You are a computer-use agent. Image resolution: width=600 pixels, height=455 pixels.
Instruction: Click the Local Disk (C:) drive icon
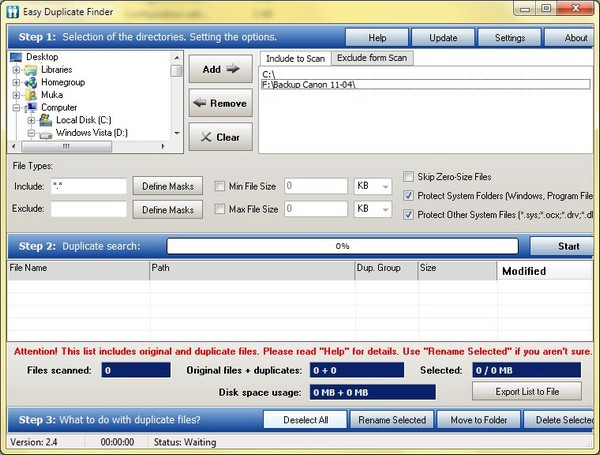[x=45, y=120]
